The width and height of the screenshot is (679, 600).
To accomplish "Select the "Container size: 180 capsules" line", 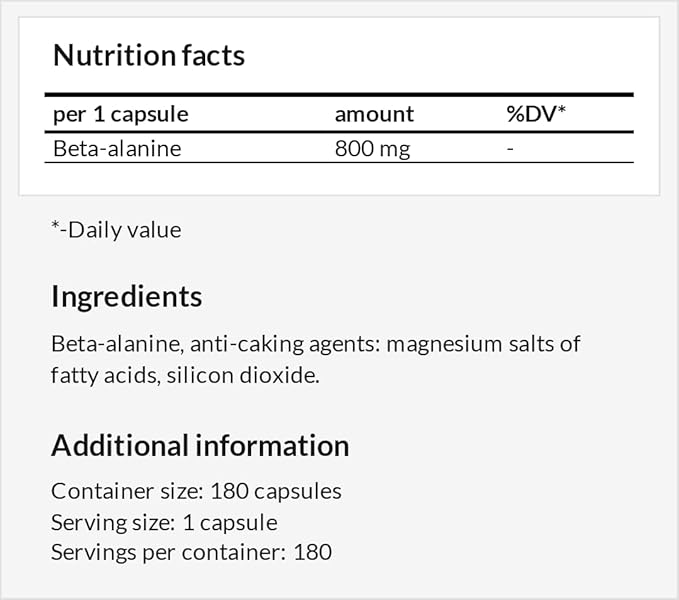I will 196,491.
